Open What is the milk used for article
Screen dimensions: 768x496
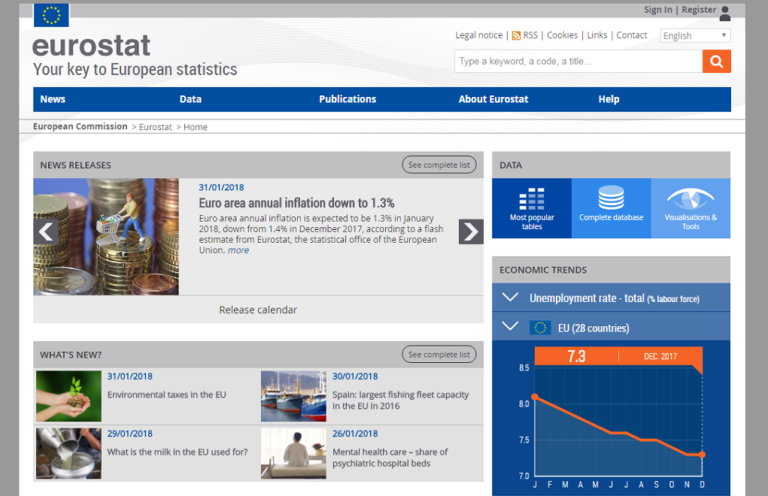[x=177, y=452]
